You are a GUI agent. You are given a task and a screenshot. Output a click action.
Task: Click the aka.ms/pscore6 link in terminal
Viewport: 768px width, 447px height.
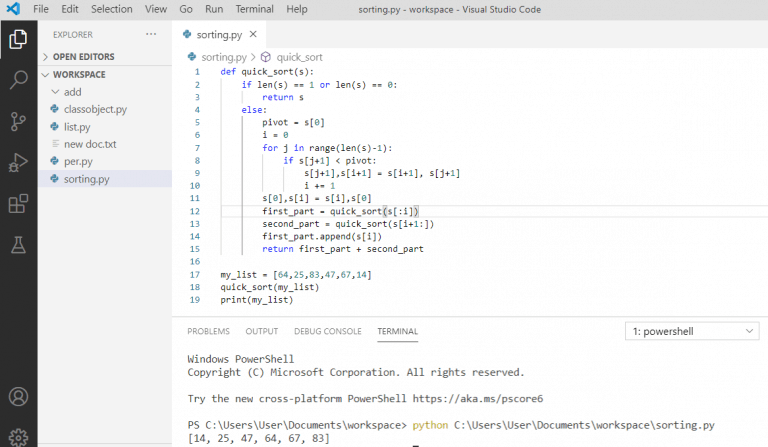point(478,399)
